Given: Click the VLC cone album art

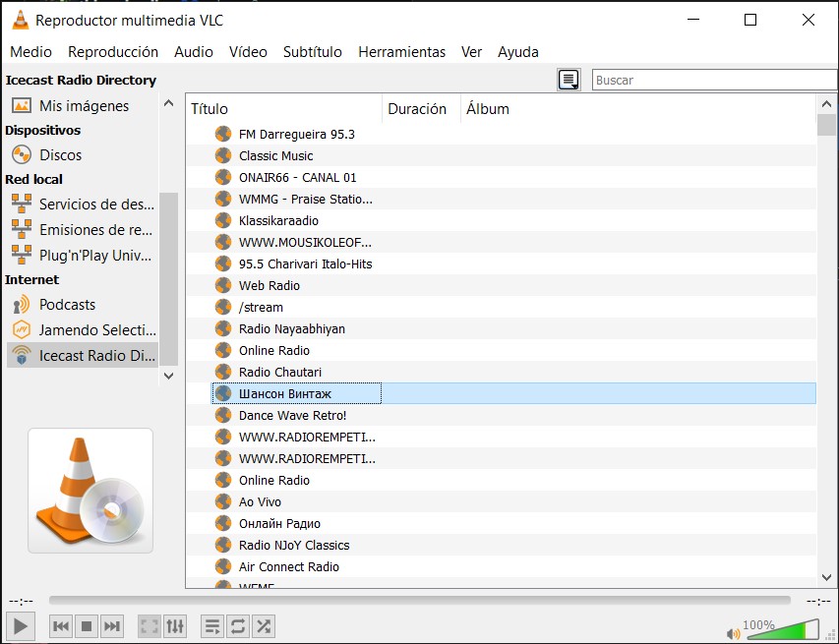Looking at the screenshot, I should 90,491.
